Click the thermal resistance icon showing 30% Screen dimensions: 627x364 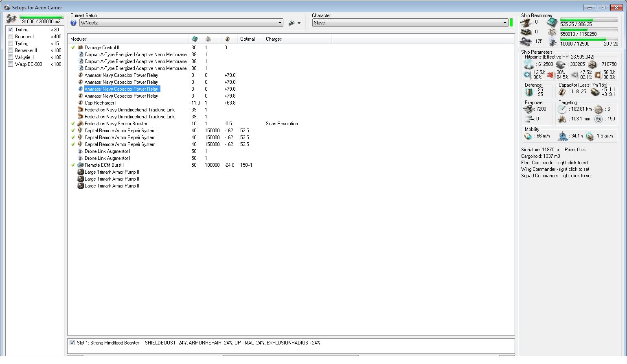[x=551, y=75]
